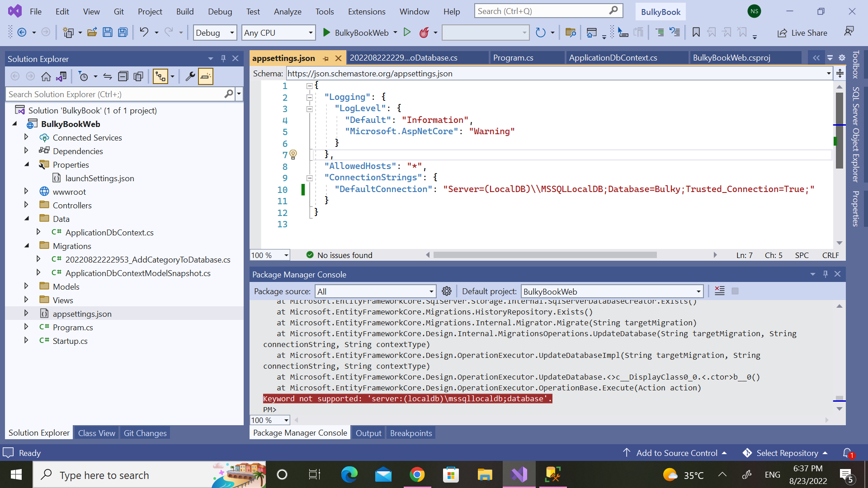Click the light bulb quick actions icon
868x488 pixels.
tap(293, 155)
